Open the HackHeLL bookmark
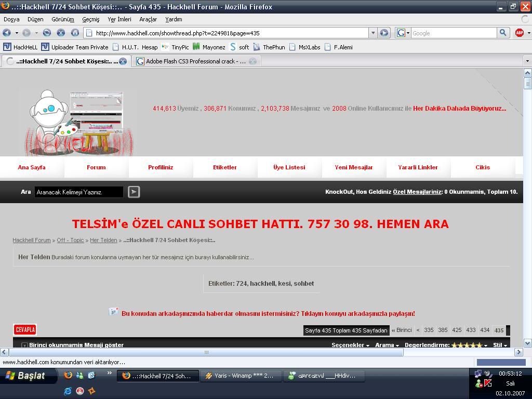The image size is (532, 399). tap(20, 47)
